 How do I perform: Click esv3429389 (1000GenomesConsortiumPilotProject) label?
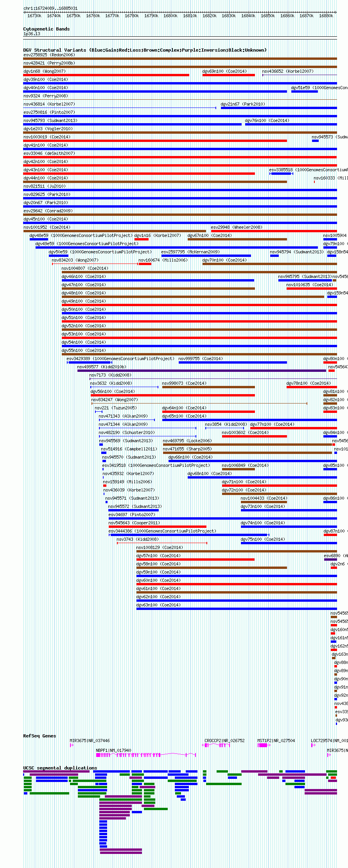[120, 359]
